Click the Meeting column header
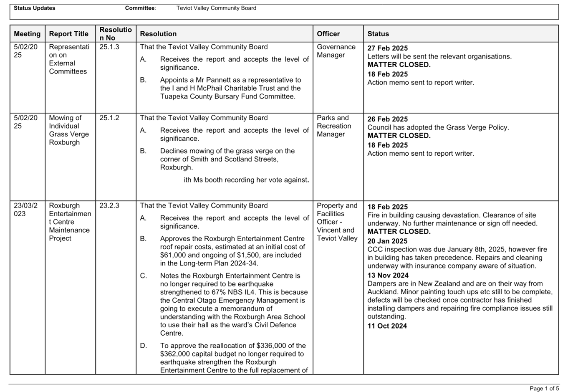 (x=27, y=34)
